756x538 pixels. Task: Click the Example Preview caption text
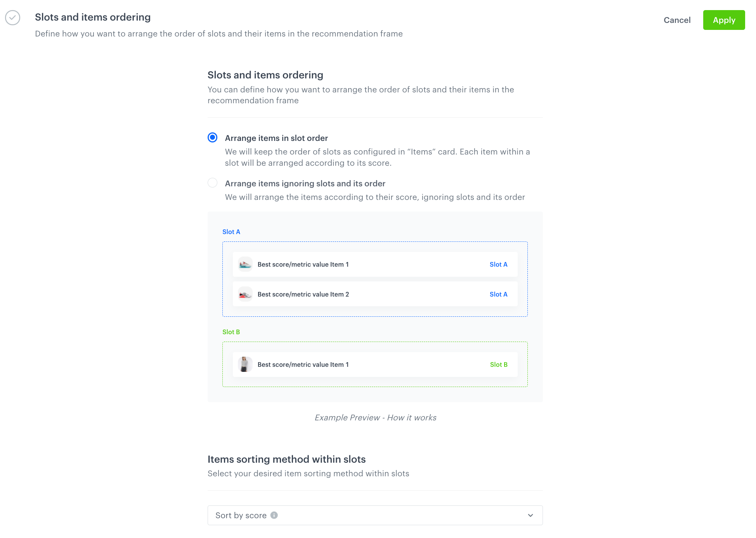click(375, 417)
